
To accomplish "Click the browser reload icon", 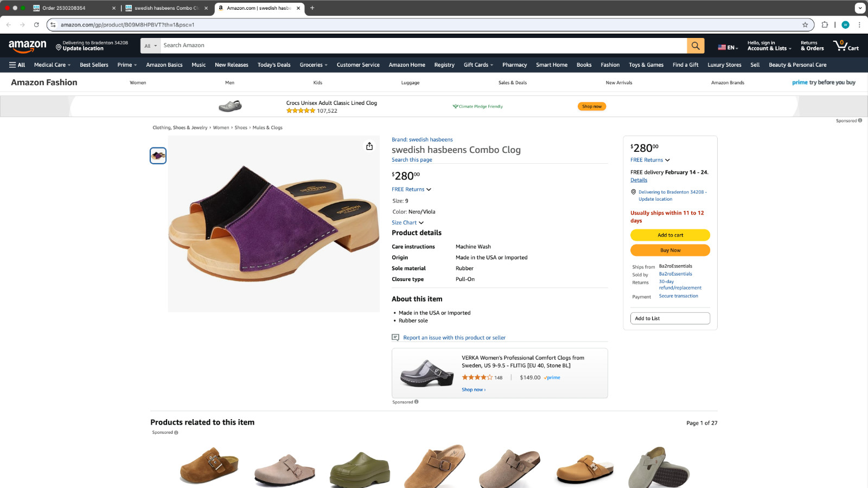I will (x=36, y=24).
